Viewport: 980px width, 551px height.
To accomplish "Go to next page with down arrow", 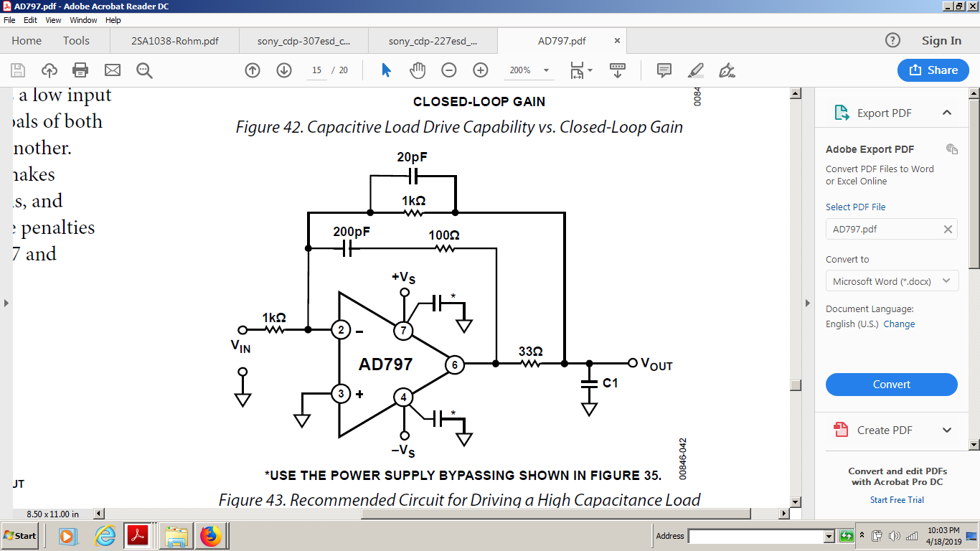I will pos(284,70).
